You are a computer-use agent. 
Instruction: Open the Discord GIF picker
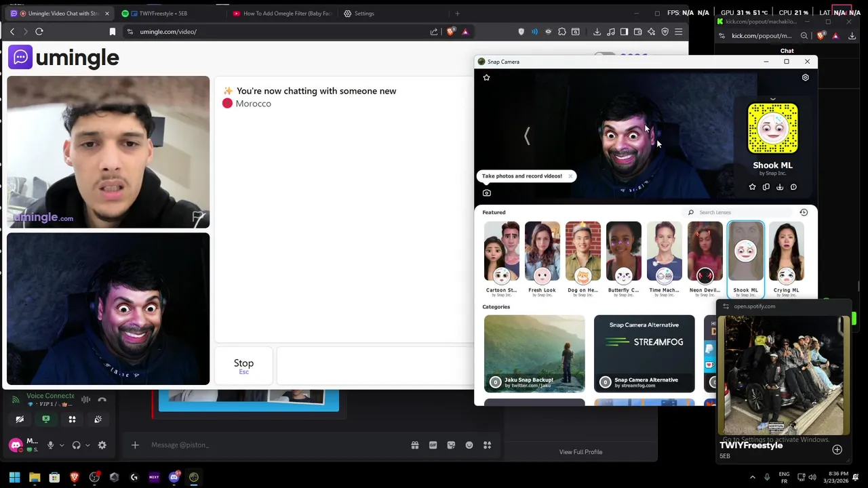(x=433, y=445)
